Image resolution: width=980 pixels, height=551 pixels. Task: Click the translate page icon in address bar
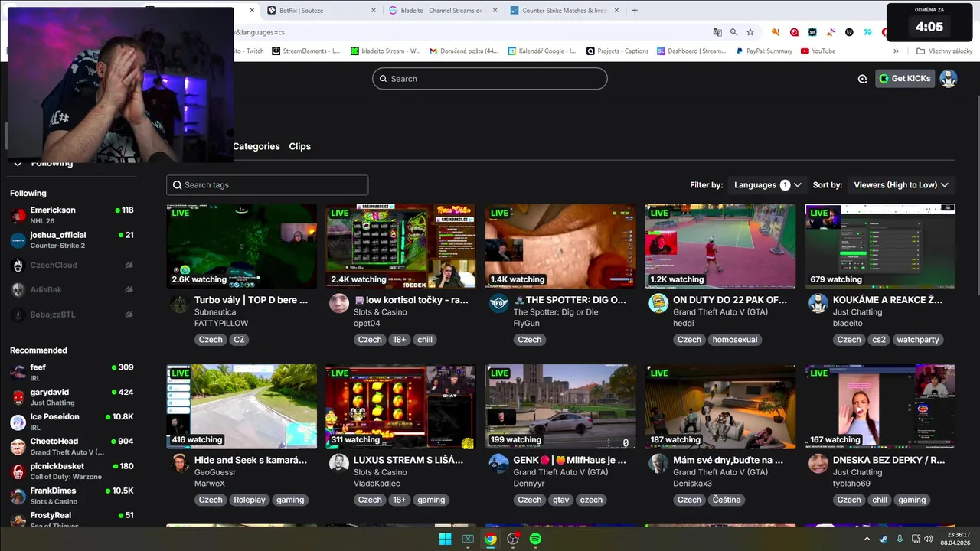717,32
